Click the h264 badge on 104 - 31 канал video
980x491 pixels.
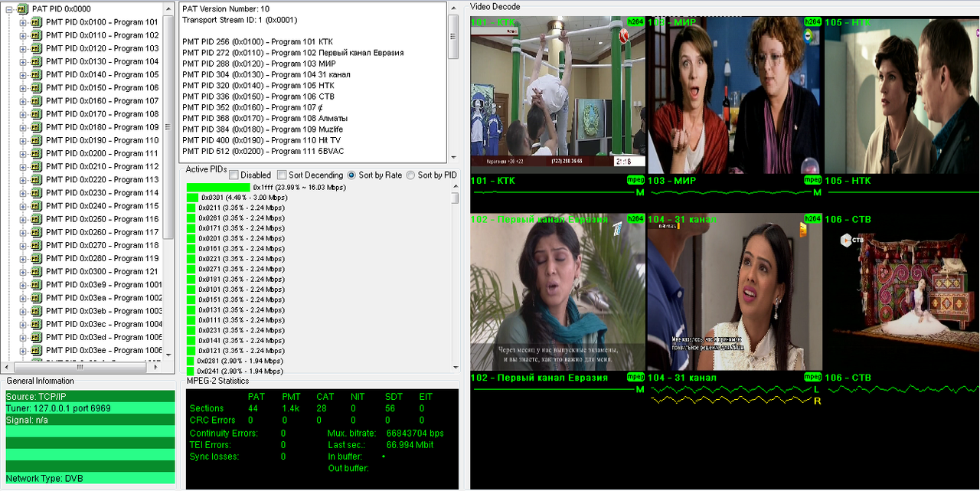point(812,218)
